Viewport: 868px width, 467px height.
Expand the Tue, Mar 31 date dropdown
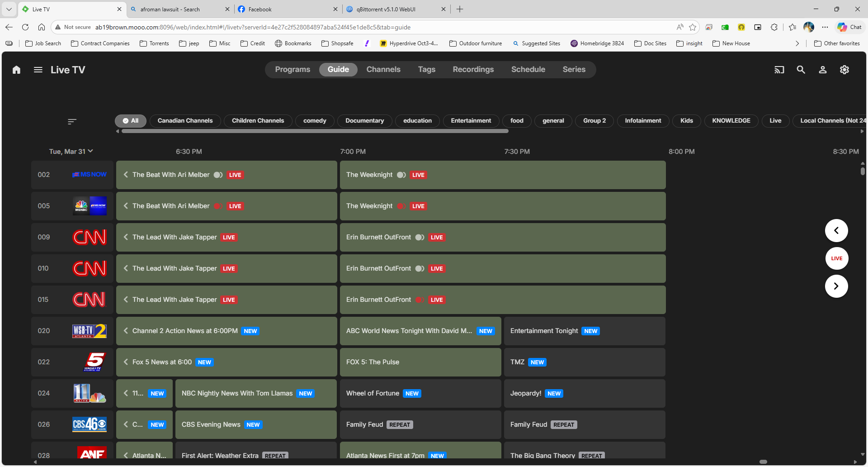pyautogui.click(x=71, y=152)
